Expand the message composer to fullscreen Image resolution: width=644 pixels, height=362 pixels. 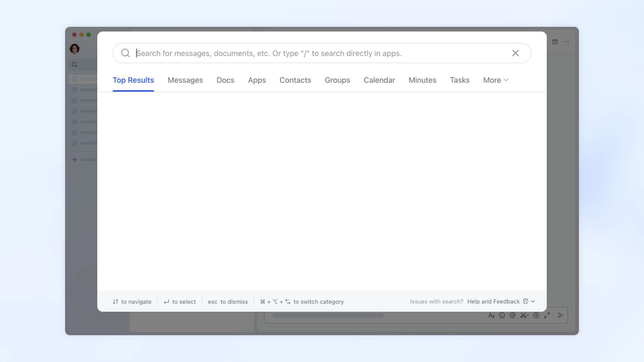click(547, 315)
